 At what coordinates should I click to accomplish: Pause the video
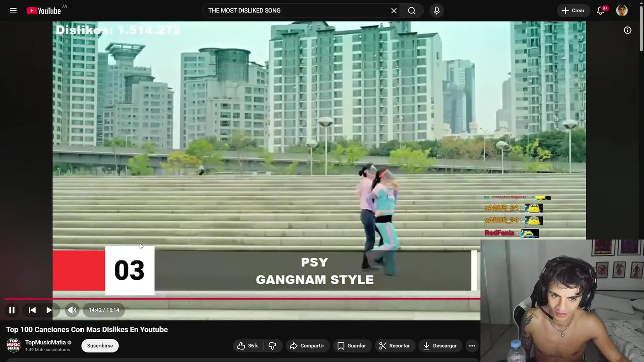12,310
